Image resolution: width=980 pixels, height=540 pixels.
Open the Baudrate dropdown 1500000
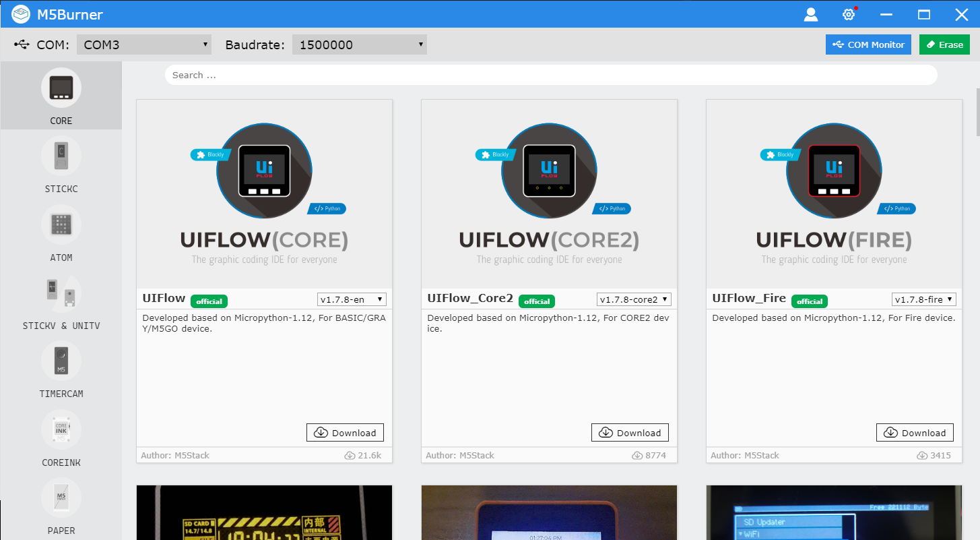[x=360, y=44]
